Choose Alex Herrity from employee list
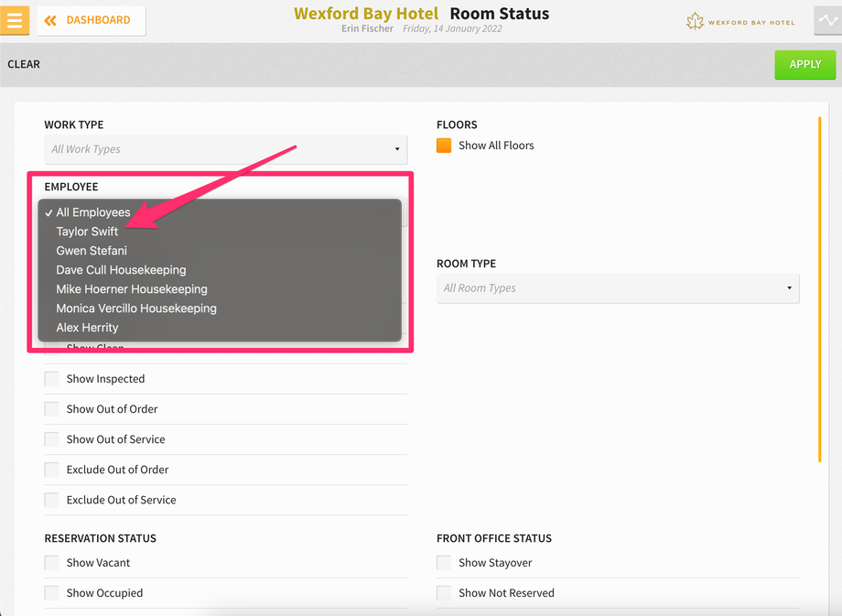The image size is (842, 616). (x=220, y=328)
